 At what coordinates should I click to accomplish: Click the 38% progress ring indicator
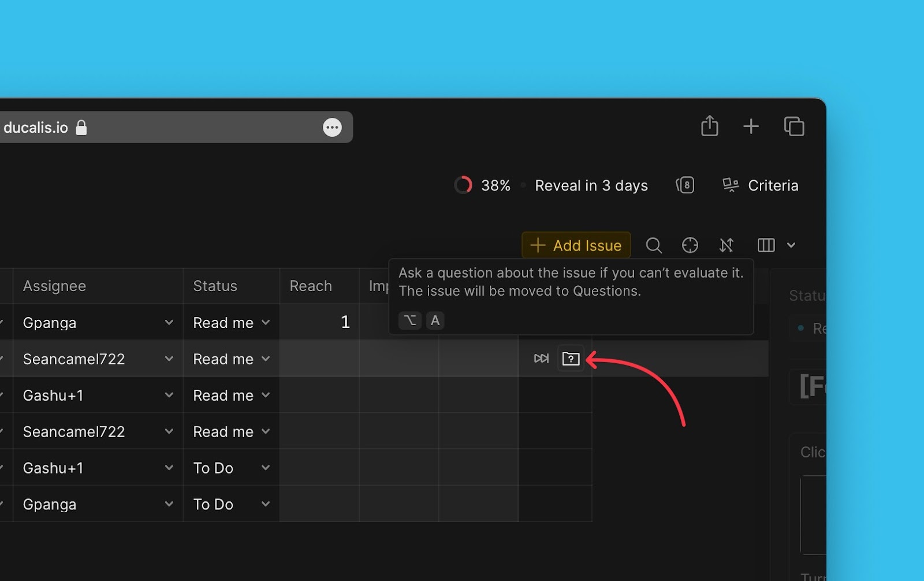[x=463, y=185]
